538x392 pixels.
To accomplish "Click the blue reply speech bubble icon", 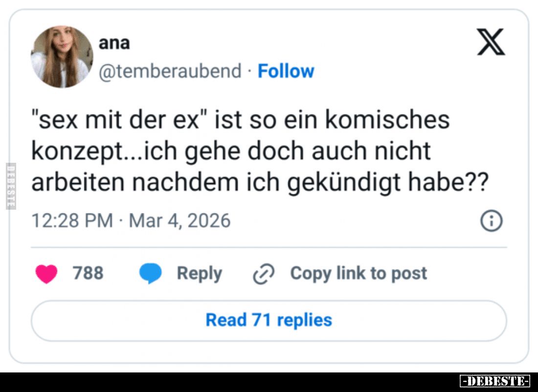I will [x=150, y=274].
